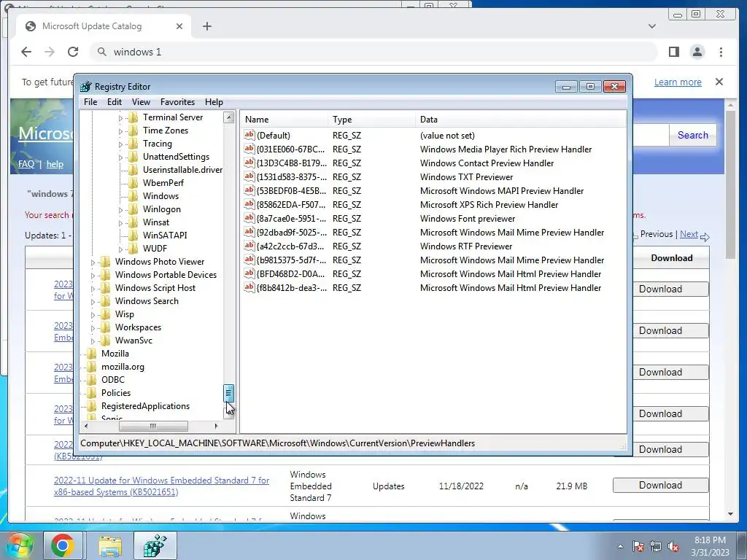Open the Chrome three-dot menu
Screen dimensions: 747x560
[x=721, y=52]
